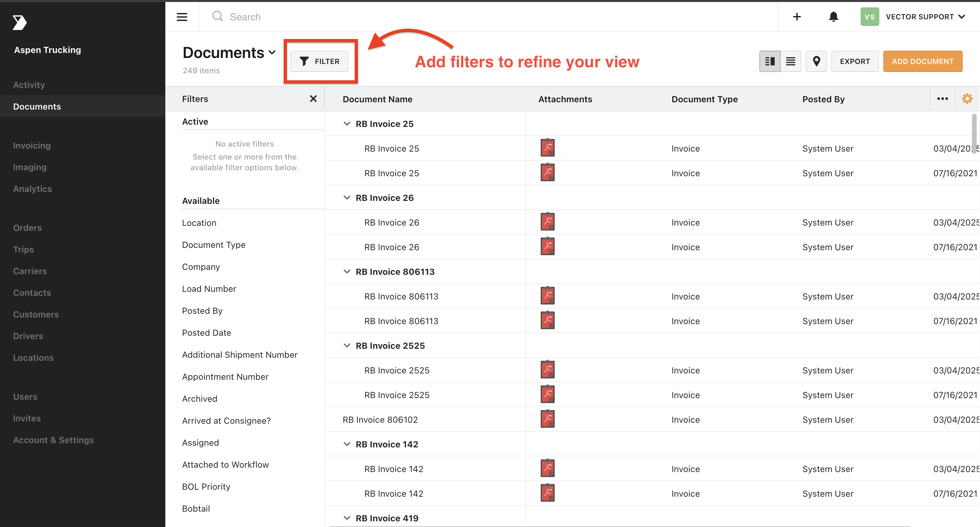Viewport: 980px width, 527px height.
Task: Open the hamburger menu
Action: (x=182, y=17)
